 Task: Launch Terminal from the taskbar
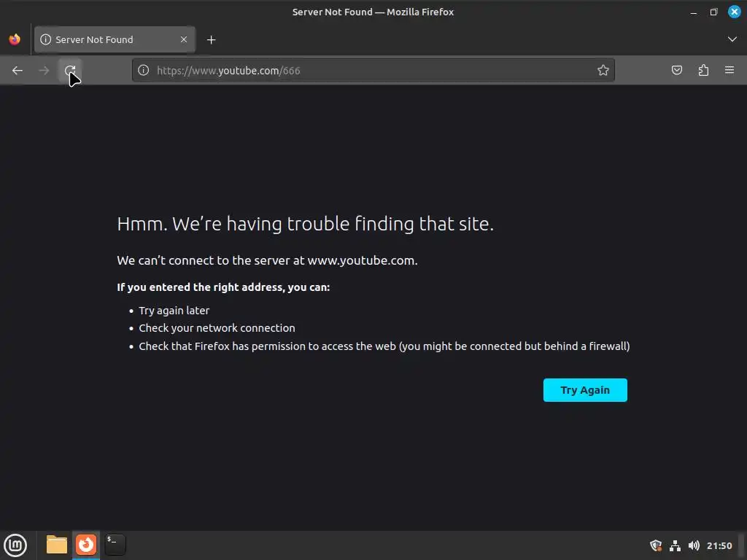[115, 545]
